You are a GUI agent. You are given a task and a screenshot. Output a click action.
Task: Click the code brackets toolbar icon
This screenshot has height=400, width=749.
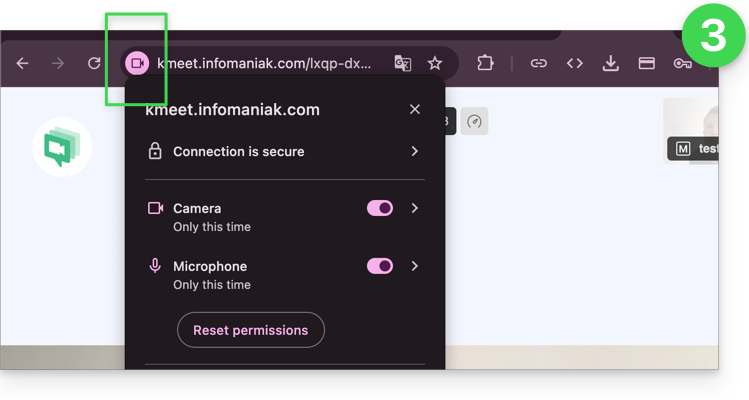coord(574,63)
